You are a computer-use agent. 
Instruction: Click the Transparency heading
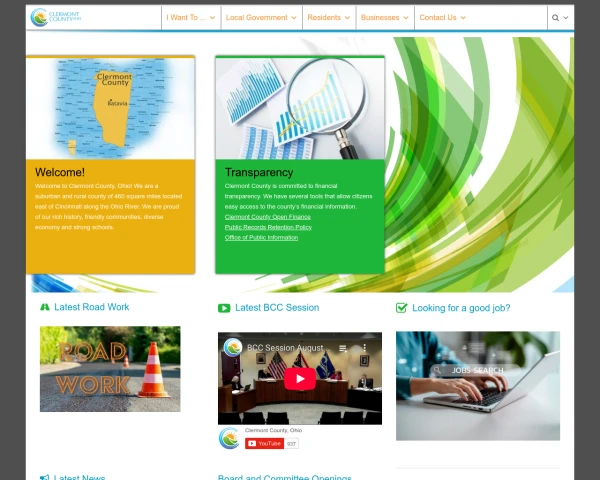(259, 172)
